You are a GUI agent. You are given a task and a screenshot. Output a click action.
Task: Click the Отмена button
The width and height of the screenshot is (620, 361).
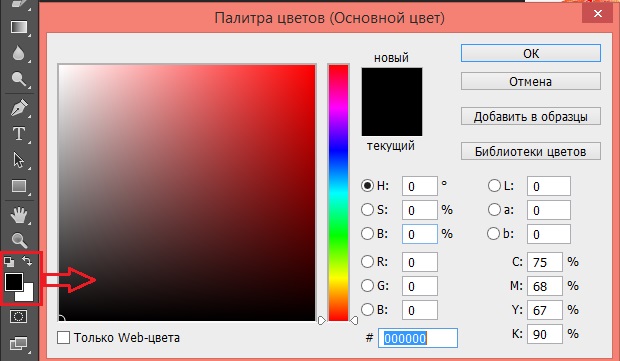(x=531, y=81)
